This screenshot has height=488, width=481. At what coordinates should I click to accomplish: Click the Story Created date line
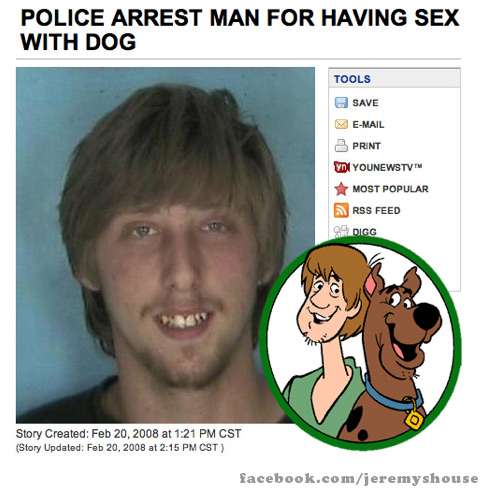(x=128, y=434)
